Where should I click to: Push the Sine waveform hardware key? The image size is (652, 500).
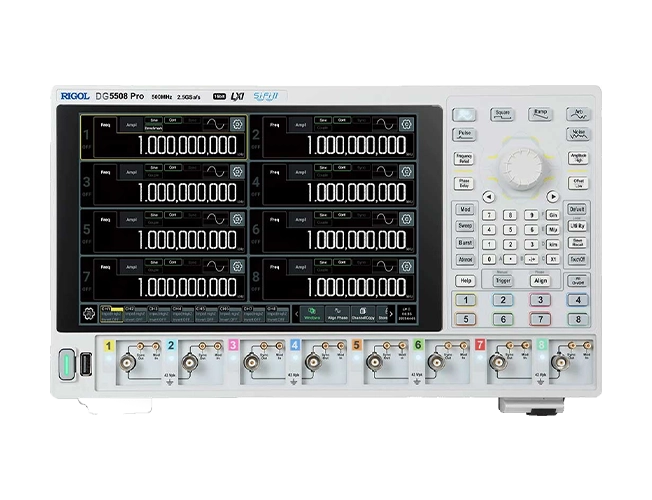click(464, 114)
